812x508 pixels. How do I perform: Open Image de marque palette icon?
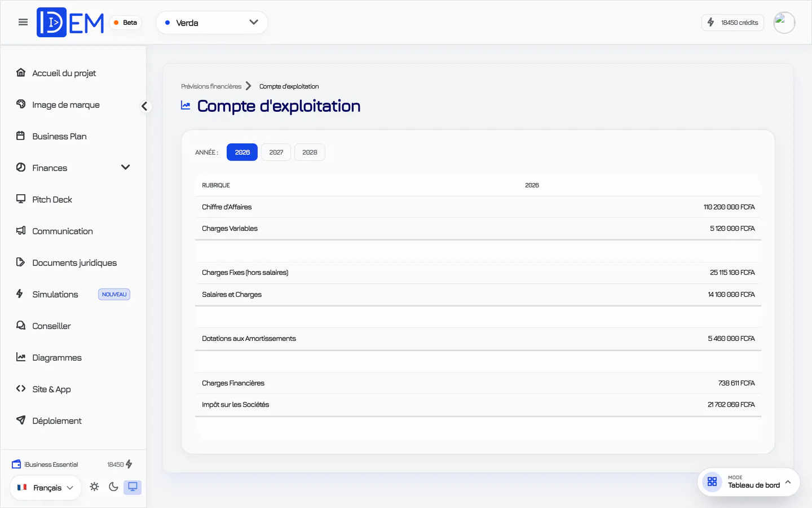(x=21, y=104)
